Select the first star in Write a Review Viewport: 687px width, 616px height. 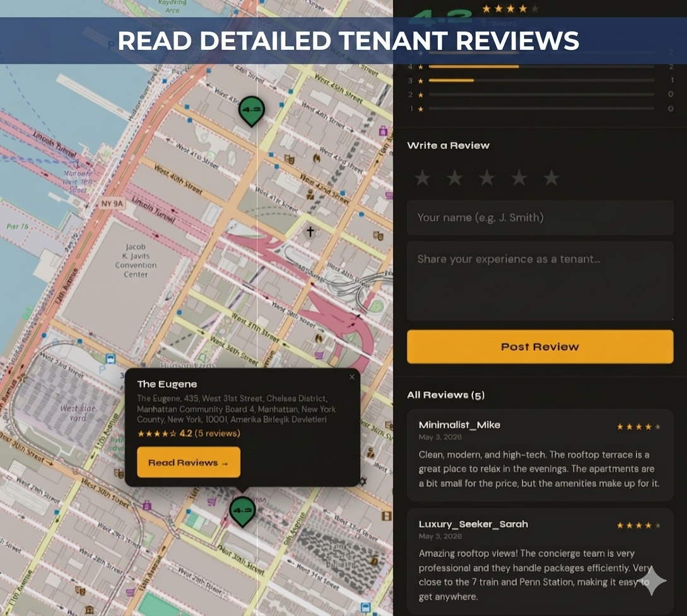coord(423,178)
